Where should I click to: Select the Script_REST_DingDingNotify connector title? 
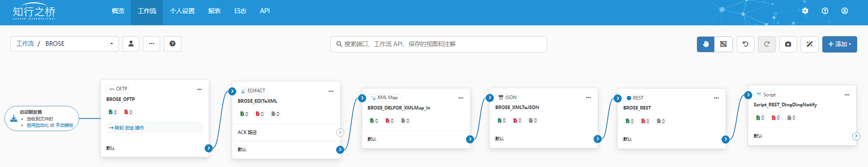pos(785,105)
